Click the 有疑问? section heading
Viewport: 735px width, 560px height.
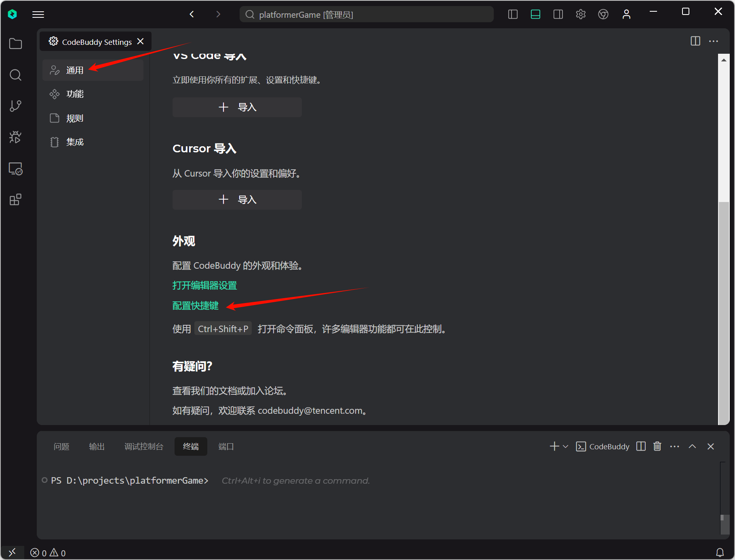coord(192,366)
